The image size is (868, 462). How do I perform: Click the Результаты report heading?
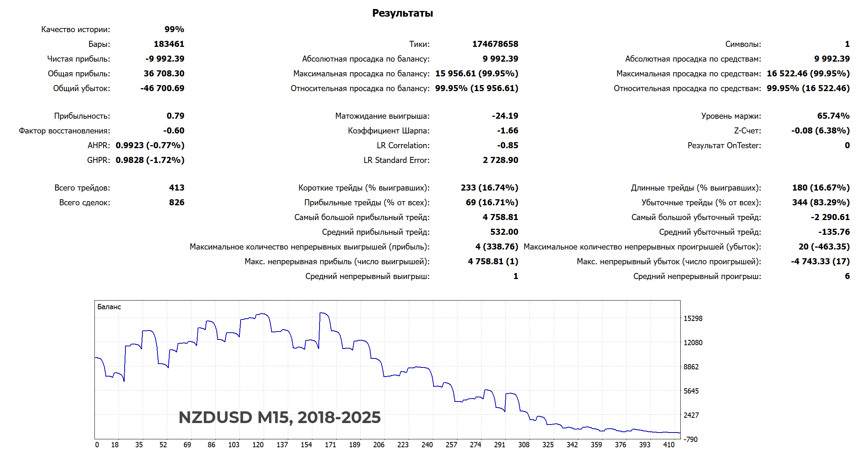click(402, 13)
